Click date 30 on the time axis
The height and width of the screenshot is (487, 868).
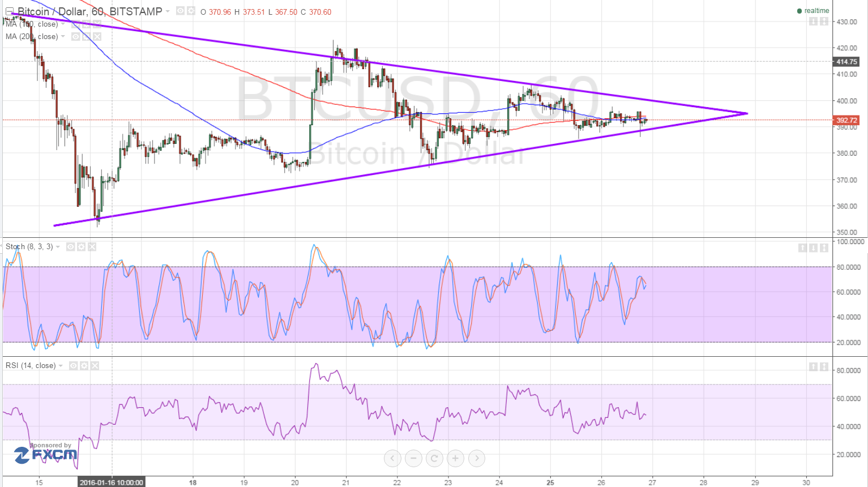[x=806, y=483]
